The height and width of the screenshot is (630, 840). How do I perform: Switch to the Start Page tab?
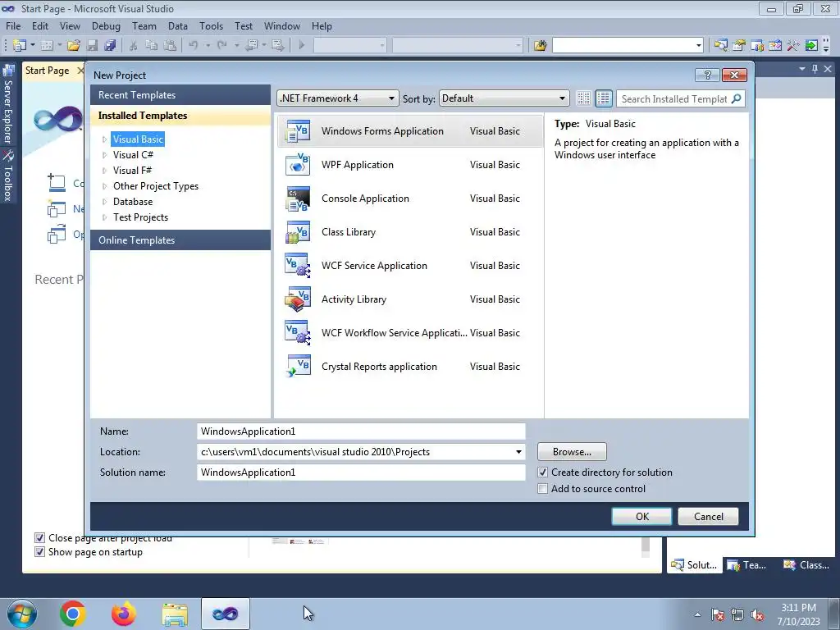pos(47,71)
